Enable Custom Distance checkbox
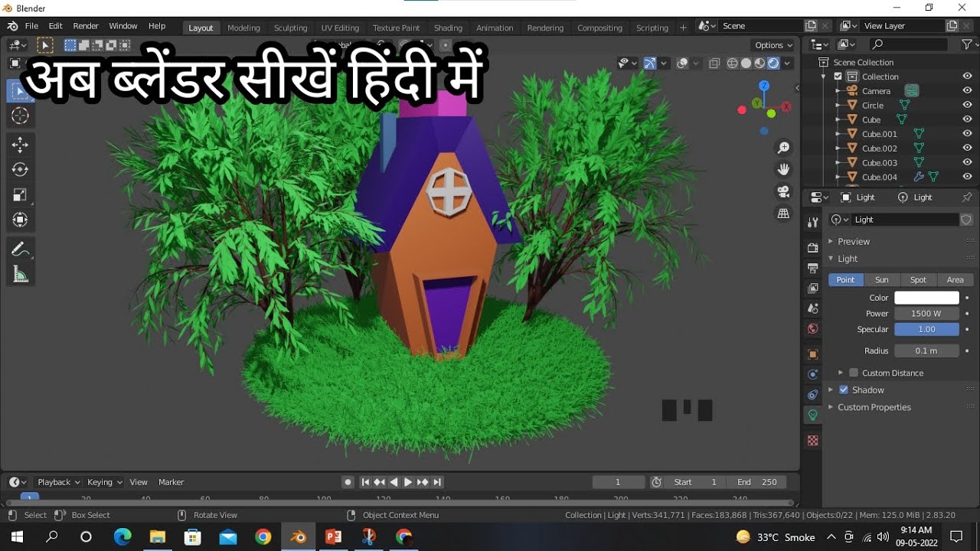The image size is (980, 551). click(x=854, y=373)
